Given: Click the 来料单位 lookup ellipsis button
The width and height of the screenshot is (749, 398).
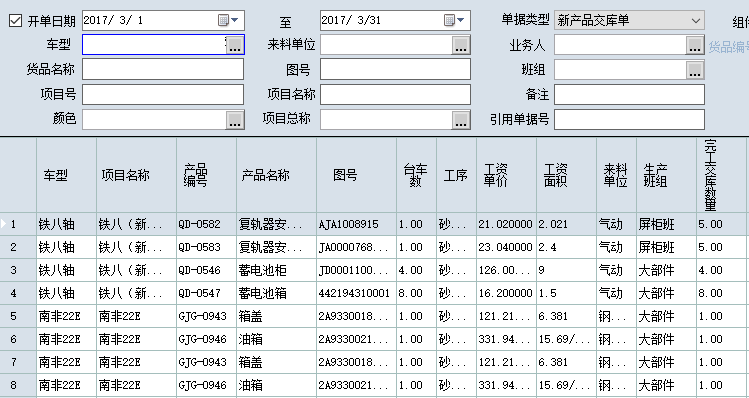Looking at the screenshot, I should tap(460, 45).
